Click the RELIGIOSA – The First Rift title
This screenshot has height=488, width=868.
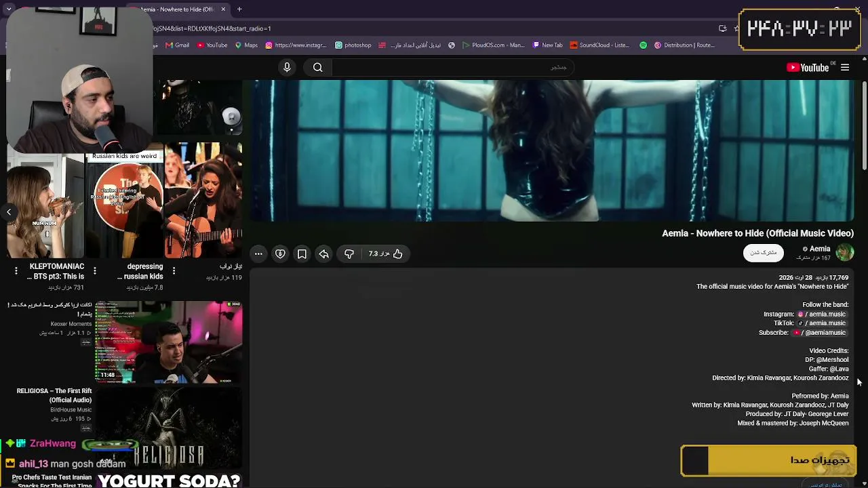click(54, 395)
